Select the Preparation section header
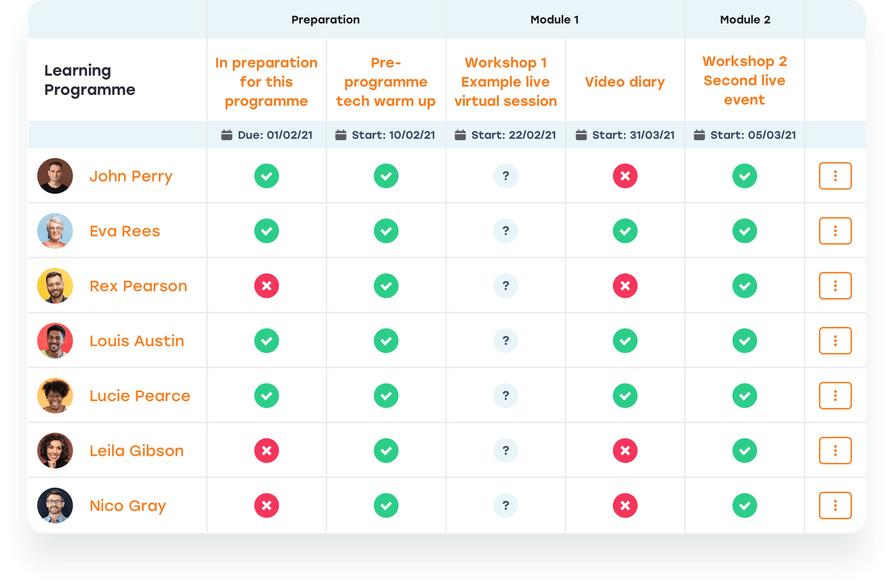The image size is (893, 588). tap(325, 20)
